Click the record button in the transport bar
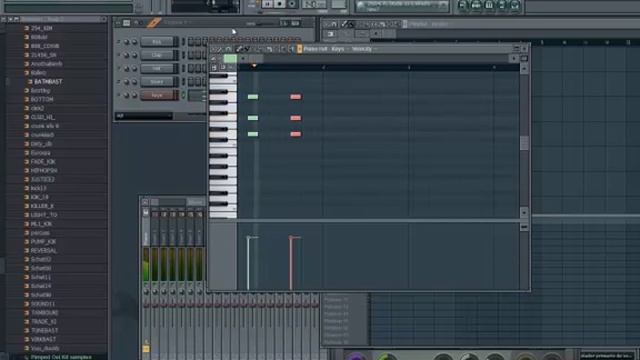640x360 pixels. pos(292,4)
